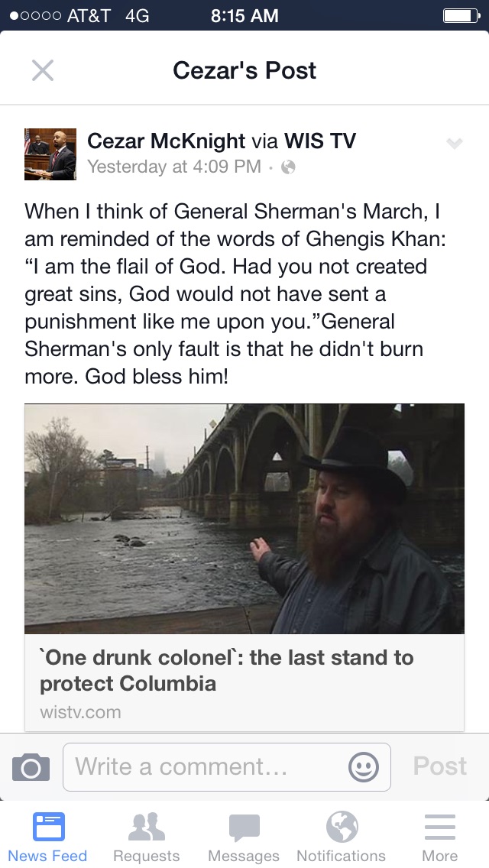Tap the public audience globe icon
The height and width of the screenshot is (868, 489).
[288, 167]
